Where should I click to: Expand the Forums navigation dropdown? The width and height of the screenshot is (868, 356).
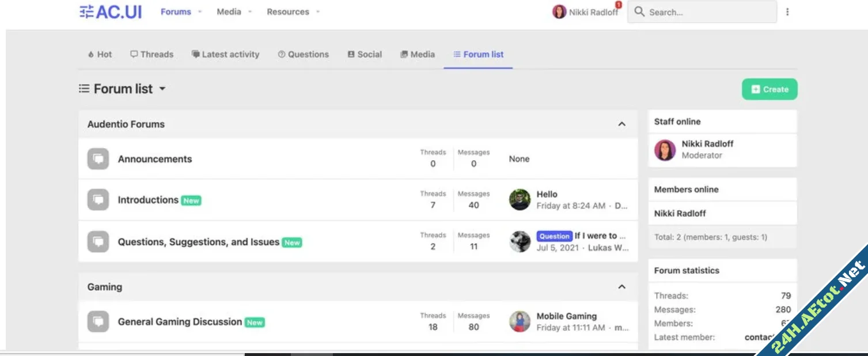pos(200,12)
